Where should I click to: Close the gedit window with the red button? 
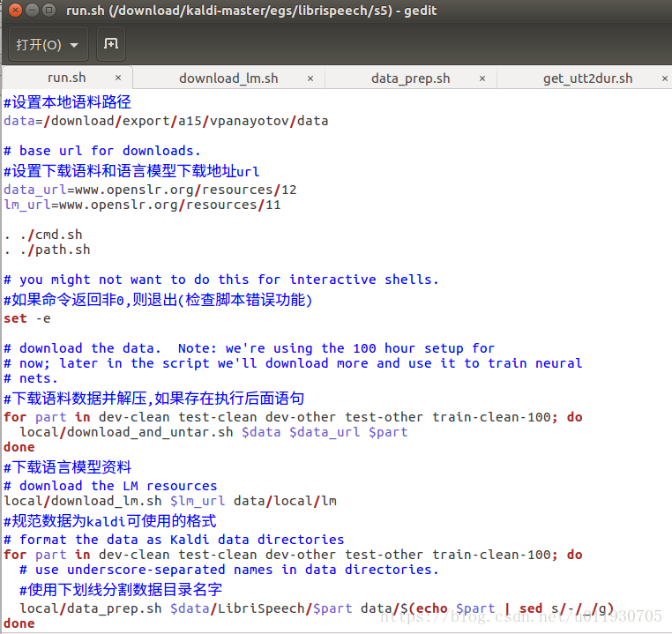pos(15,10)
